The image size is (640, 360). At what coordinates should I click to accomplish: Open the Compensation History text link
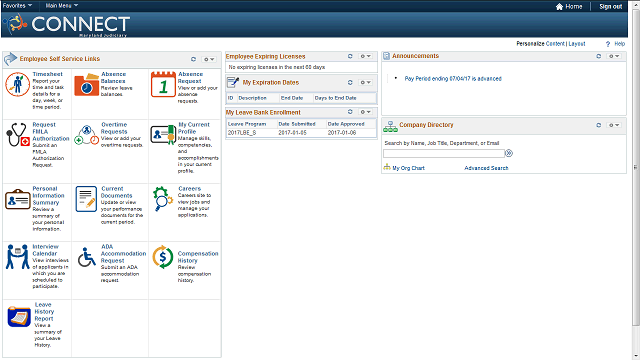[x=198, y=257]
